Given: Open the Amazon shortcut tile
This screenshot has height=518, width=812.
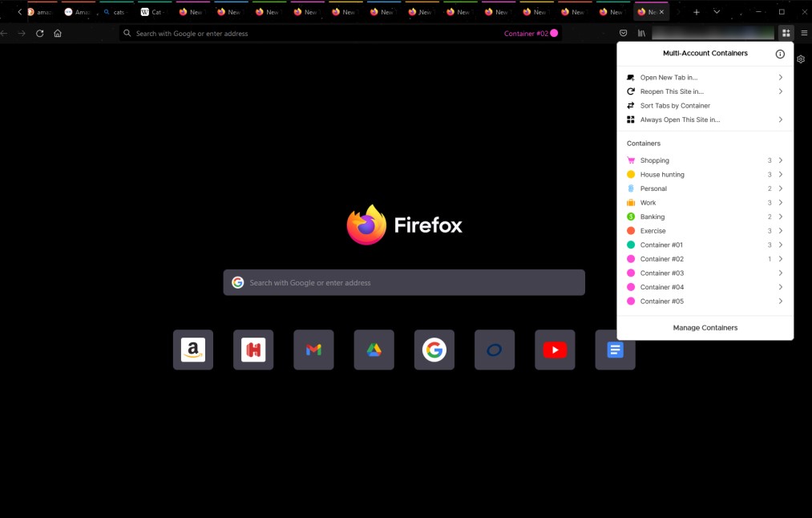Looking at the screenshot, I should click(193, 350).
